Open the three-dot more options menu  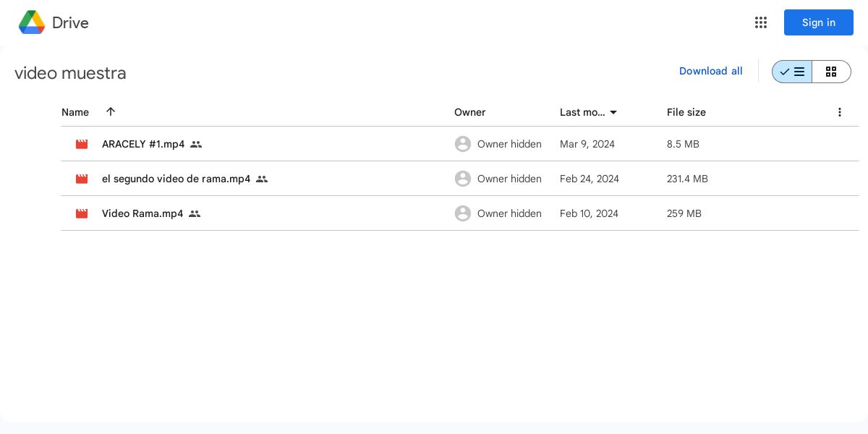(x=840, y=112)
